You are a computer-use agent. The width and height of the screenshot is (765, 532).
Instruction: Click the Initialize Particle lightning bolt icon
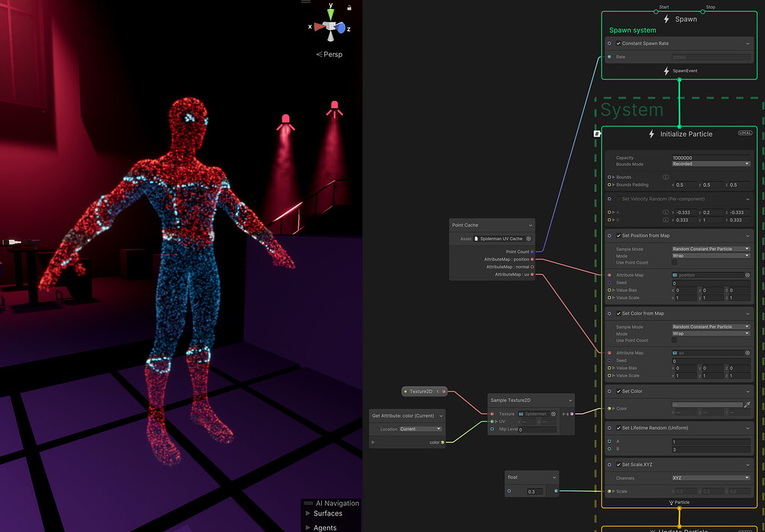pyautogui.click(x=651, y=134)
